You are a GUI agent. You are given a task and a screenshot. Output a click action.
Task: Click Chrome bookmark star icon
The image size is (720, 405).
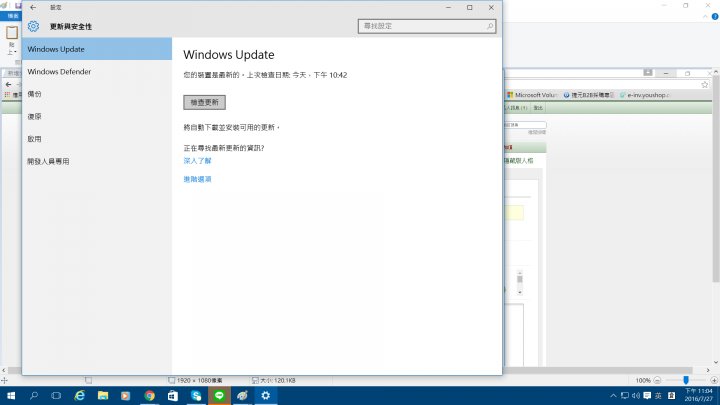pyautogui.click(x=705, y=84)
